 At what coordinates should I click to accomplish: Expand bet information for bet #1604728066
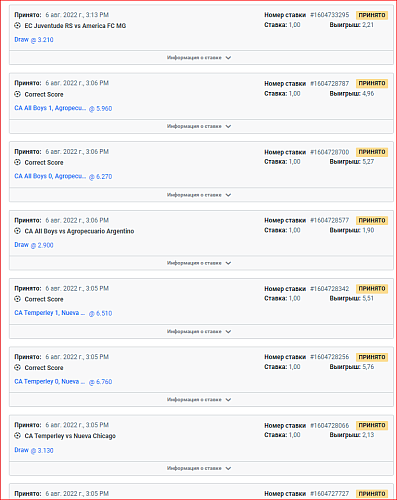[201, 468]
